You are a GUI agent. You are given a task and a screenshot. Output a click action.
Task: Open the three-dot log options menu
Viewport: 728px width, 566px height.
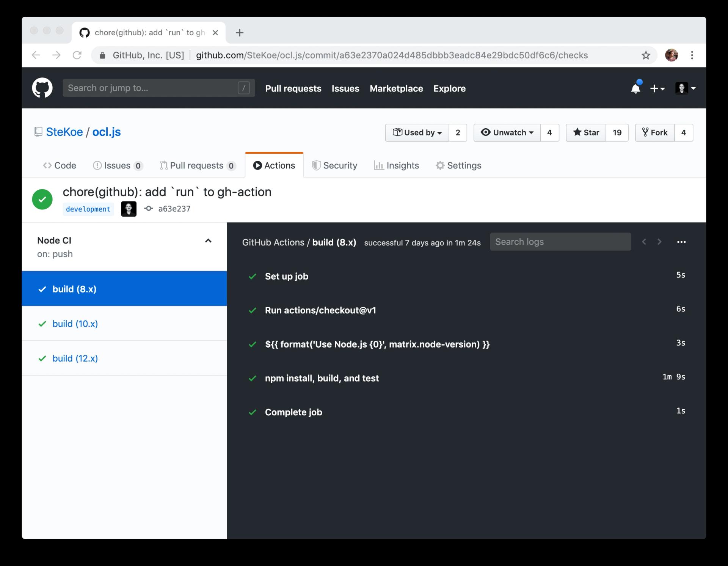[x=681, y=242]
